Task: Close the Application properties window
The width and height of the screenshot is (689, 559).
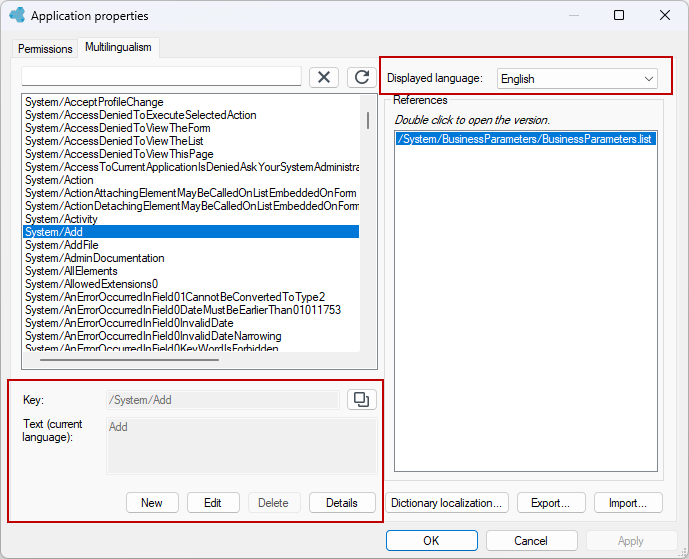Action: 665,15
